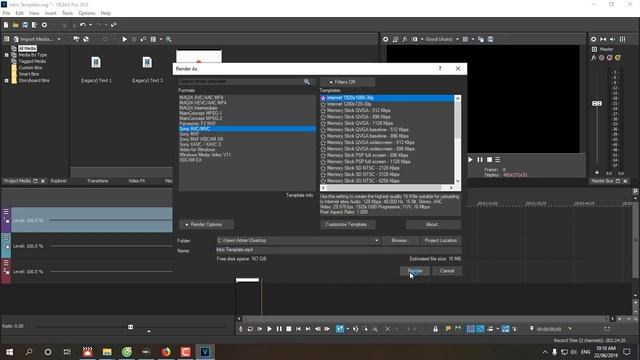Click the Insert Marker icon

448,329
